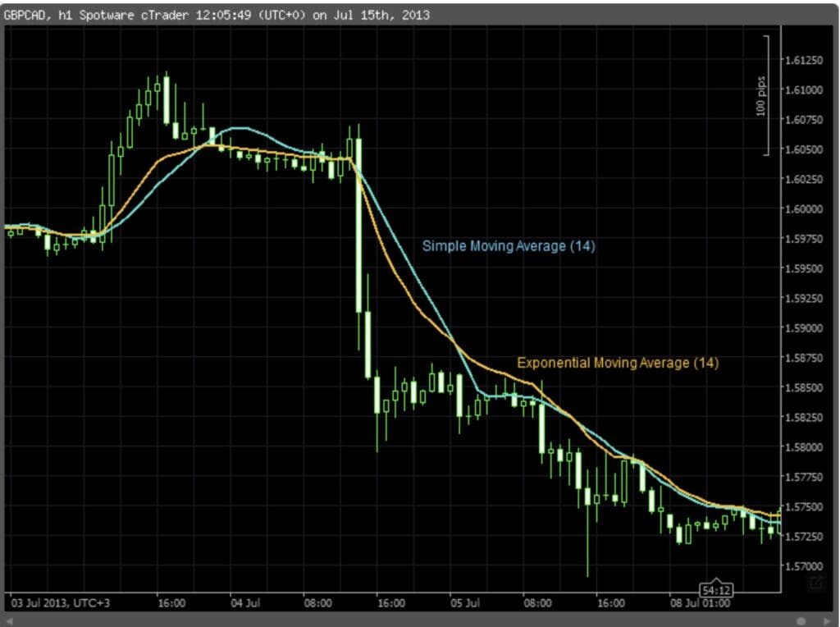The width and height of the screenshot is (840, 627).
Task: Click the round scrollbar handle at bottom
Action: pyautogui.click(x=801, y=620)
